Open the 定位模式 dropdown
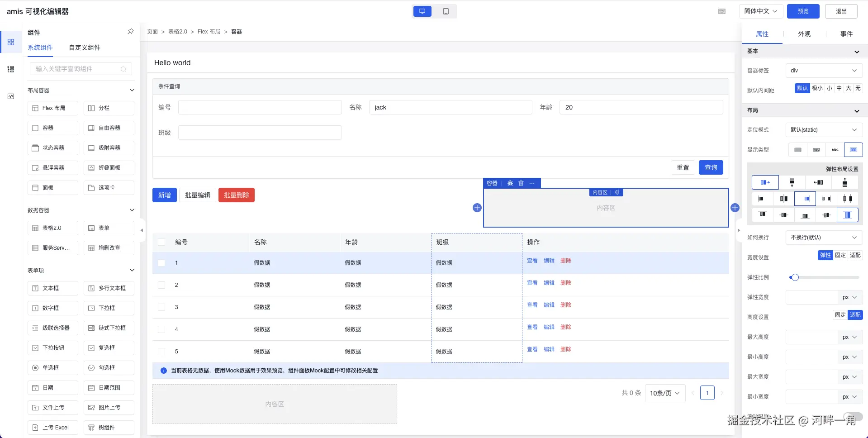The width and height of the screenshot is (868, 438). coord(824,130)
